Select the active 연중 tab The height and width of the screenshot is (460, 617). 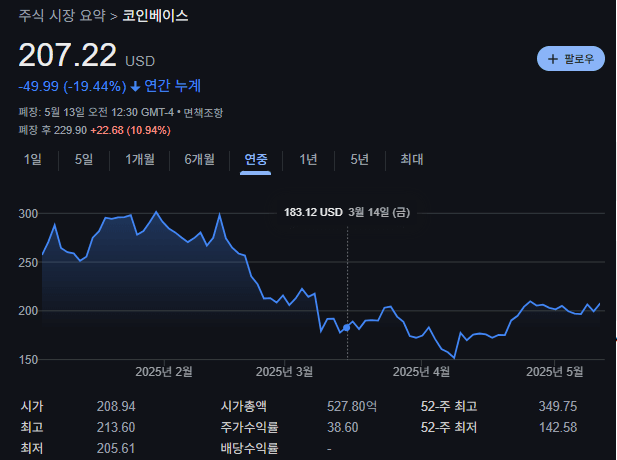pyautogui.click(x=256, y=159)
